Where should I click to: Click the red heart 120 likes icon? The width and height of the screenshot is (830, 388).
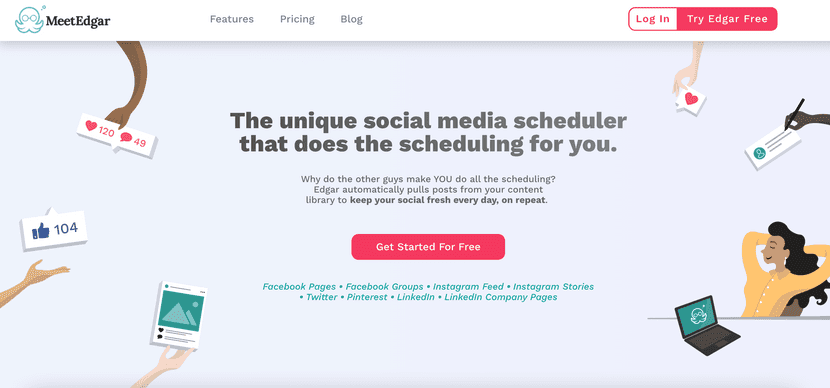(x=92, y=127)
